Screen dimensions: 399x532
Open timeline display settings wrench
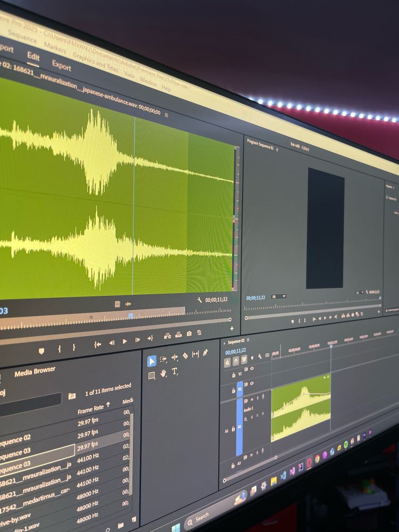pos(260,356)
